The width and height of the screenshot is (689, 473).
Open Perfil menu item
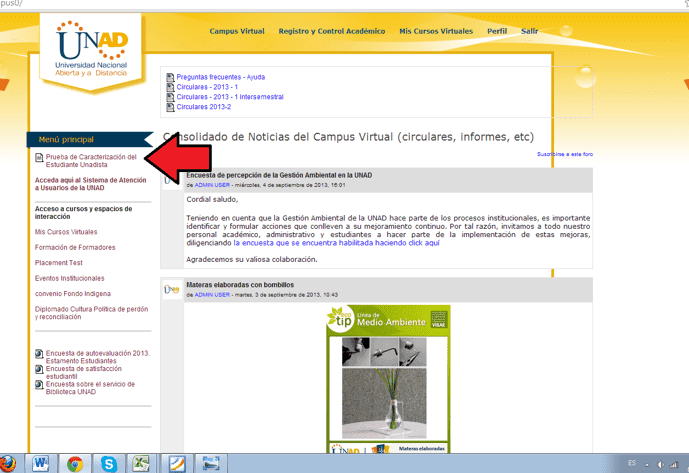tap(497, 31)
